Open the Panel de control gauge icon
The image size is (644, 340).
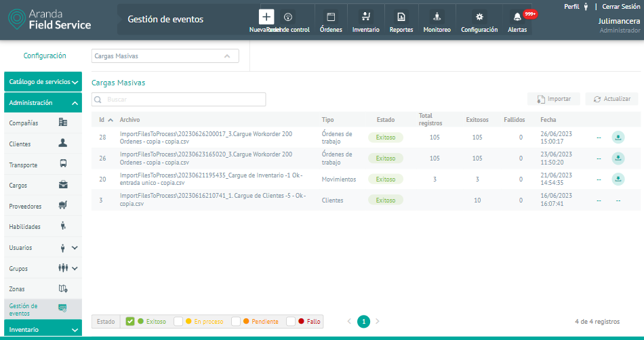click(287, 17)
